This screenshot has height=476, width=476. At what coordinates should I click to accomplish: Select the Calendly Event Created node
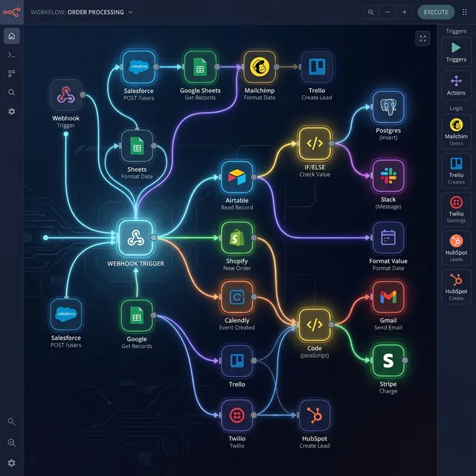237,297
